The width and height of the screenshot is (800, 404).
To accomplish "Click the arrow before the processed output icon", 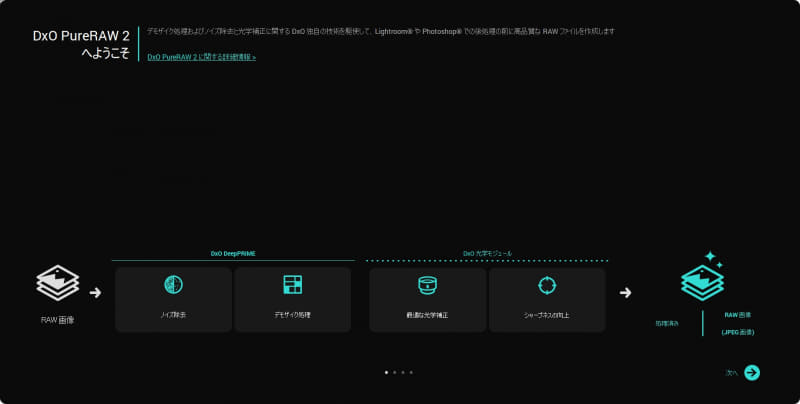I will point(626,293).
